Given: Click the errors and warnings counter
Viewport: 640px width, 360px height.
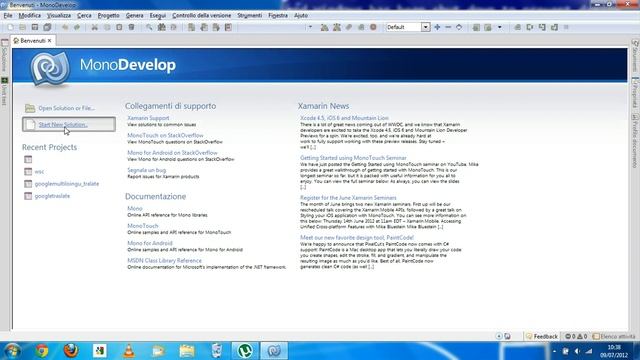Looking at the screenshot, I should tap(576, 337).
